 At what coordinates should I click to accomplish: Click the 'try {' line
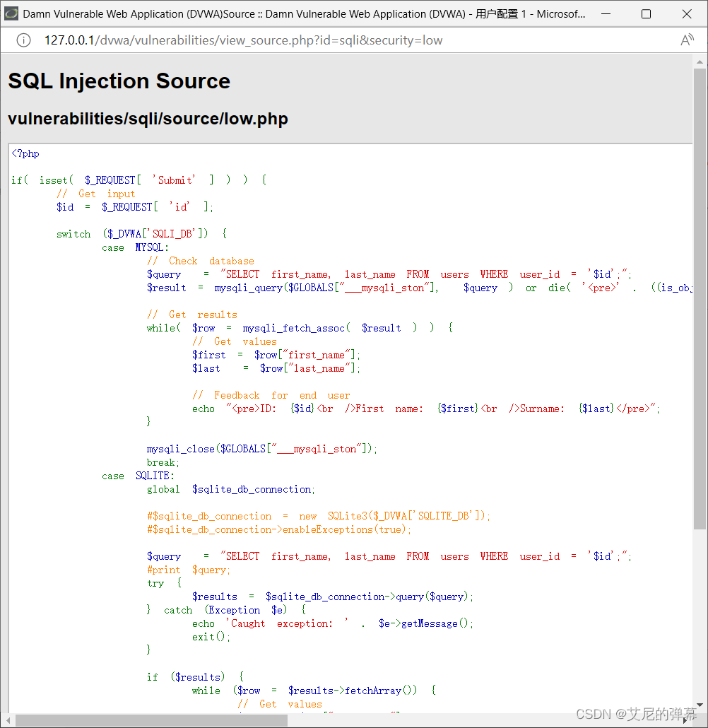click(x=165, y=583)
